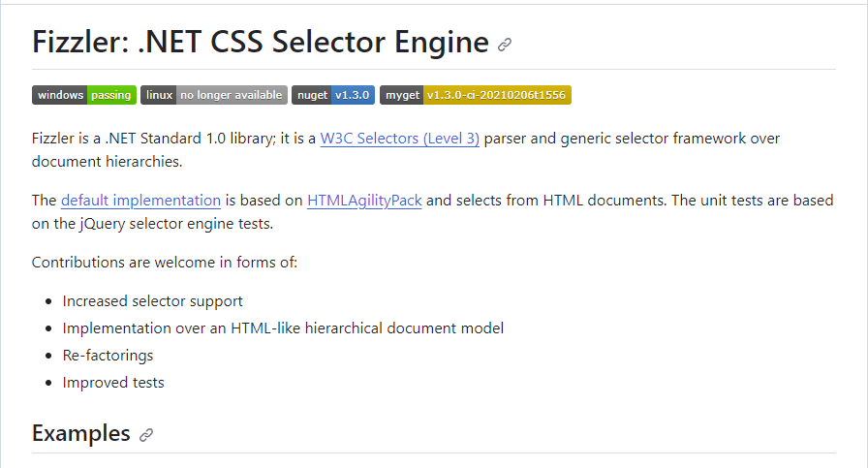The width and height of the screenshot is (868, 468).
Task: Click the Implementation over an HTML-like model bullet
Action: [x=283, y=328]
